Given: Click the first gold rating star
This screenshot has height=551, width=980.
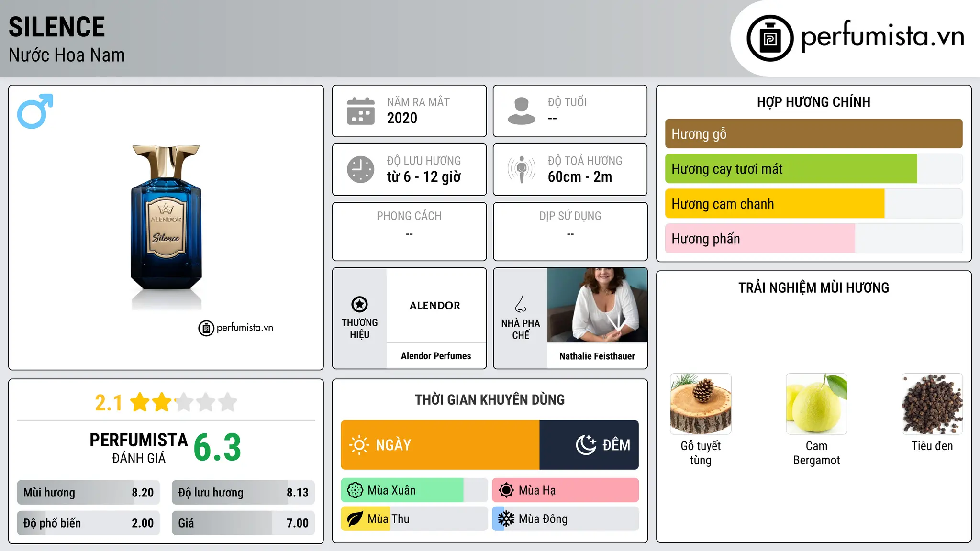Looking at the screenshot, I should (x=140, y=402).
